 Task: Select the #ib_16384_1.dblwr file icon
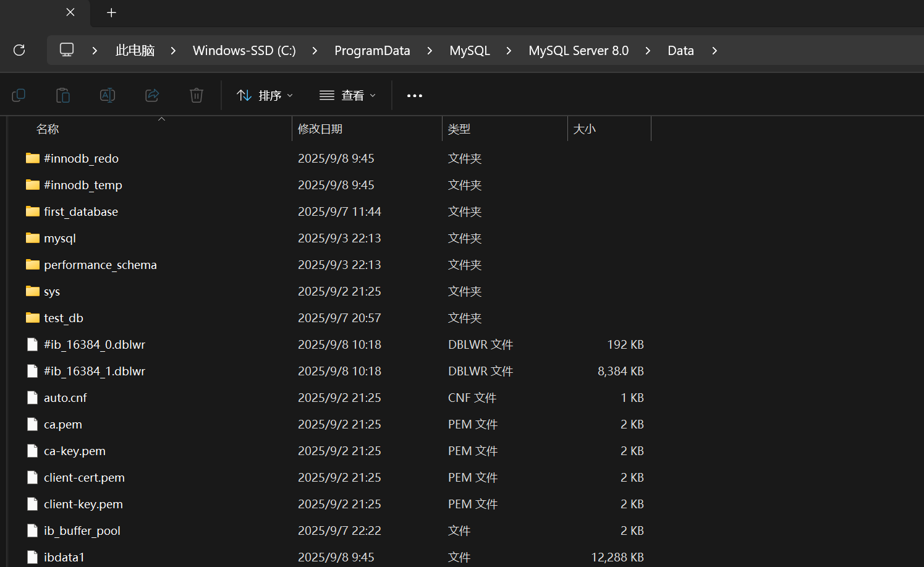pyautogui.click(x=33, y=371)
